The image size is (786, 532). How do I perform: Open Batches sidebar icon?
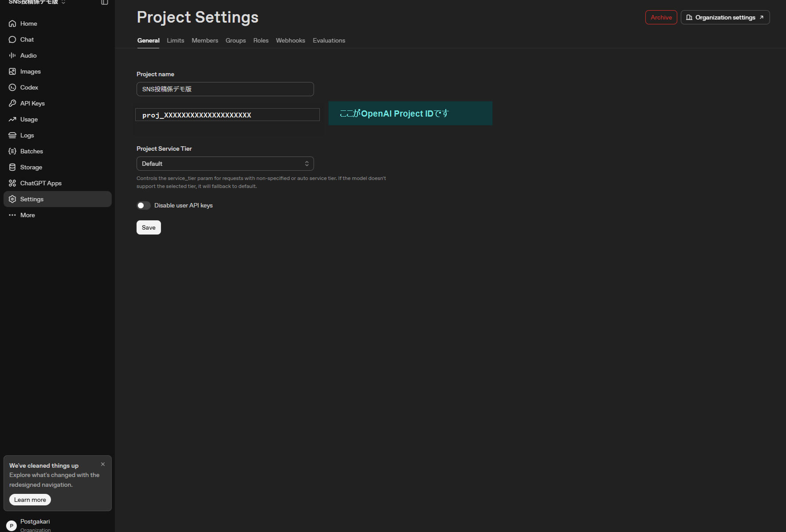click(x=12, y=151)
